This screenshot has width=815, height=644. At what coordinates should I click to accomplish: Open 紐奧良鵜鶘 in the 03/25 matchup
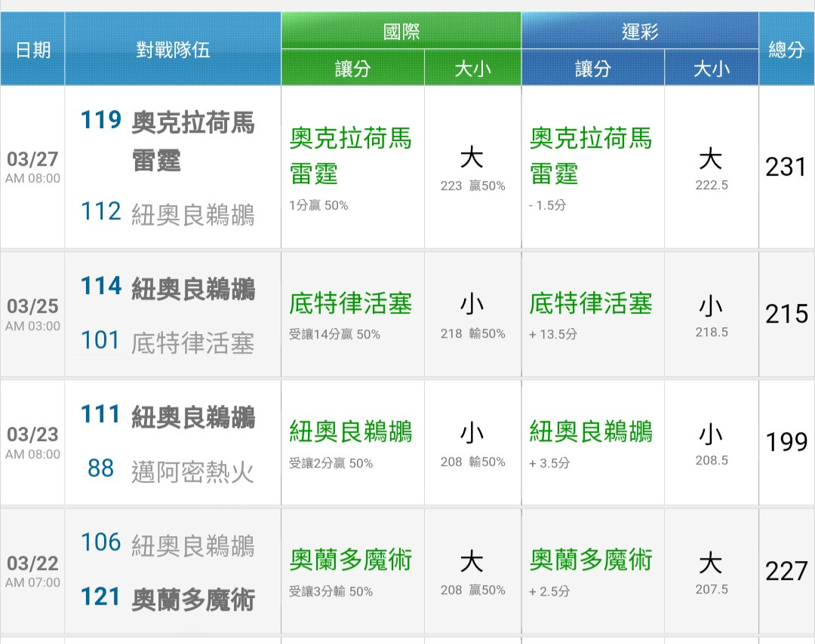click(193, 289)
